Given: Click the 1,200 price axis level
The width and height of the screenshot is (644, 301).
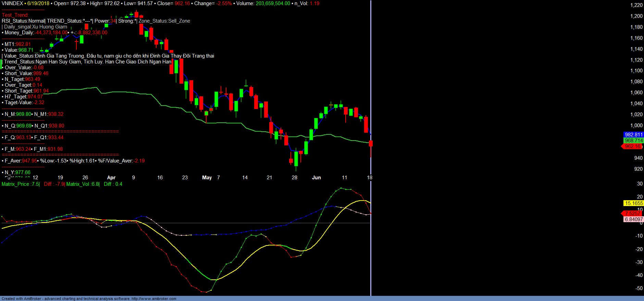Looking at the screenshot, I should [636, 16].
